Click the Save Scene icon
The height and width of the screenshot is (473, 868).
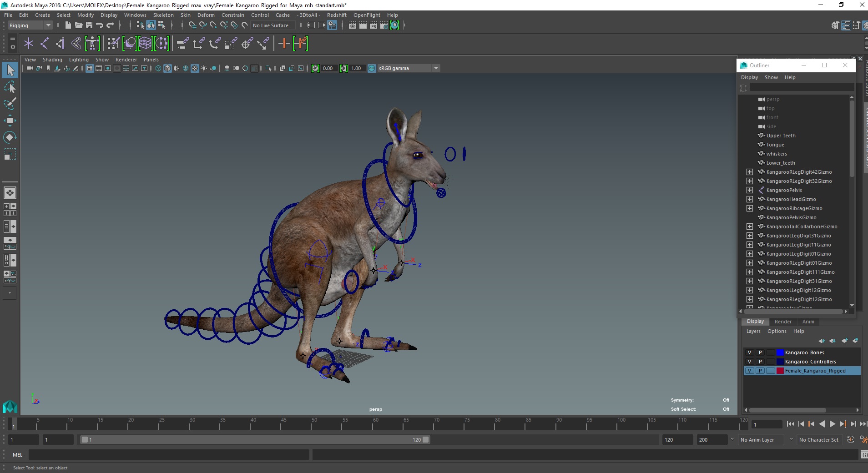(x=89, y=25)
